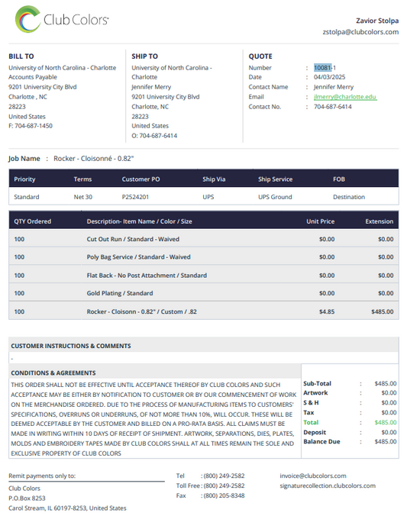Open signaturecollection.clubcolors.com website link

[x=328, y=485]
